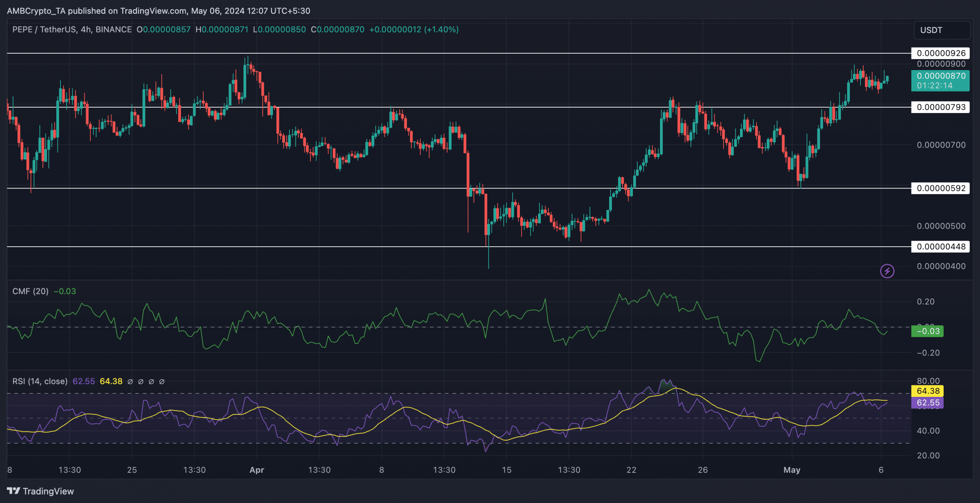Open the USDT currency selector
Viewport: 980px width, 503px height.
point(942,30)
